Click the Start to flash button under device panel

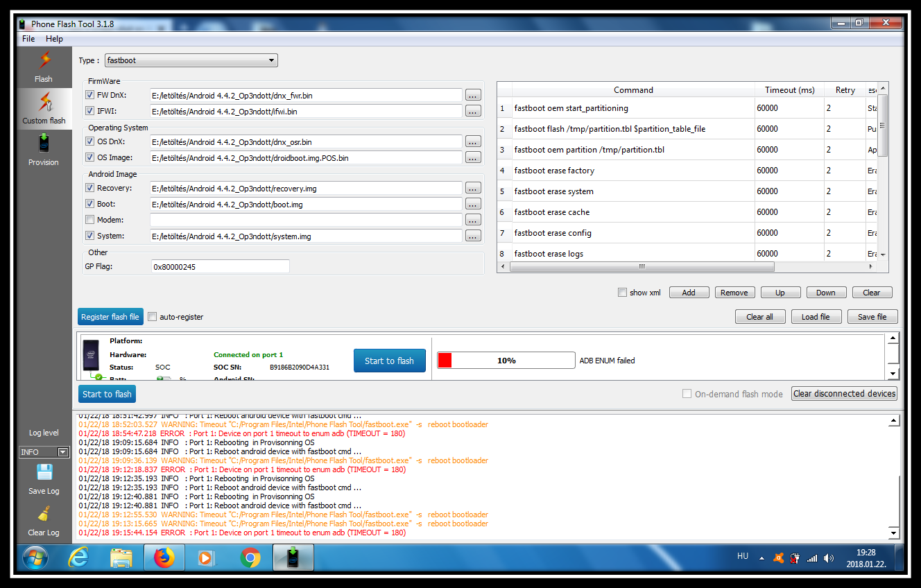107,394
